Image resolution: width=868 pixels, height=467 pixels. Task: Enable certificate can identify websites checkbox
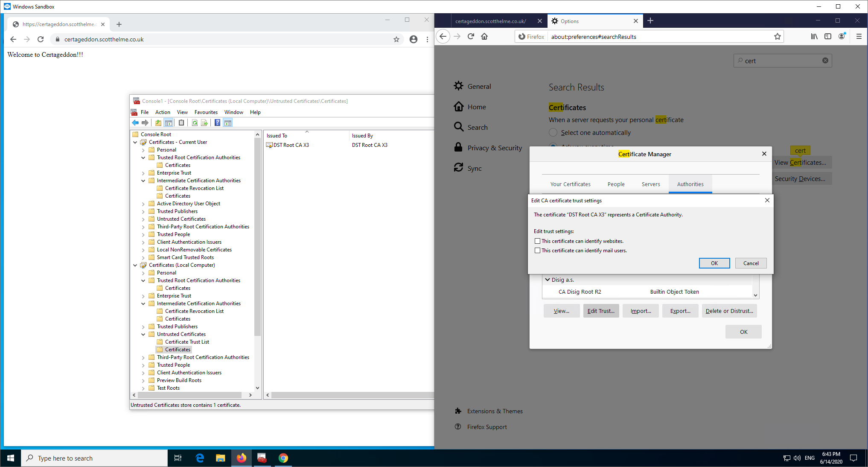click(x=538, y=241)
